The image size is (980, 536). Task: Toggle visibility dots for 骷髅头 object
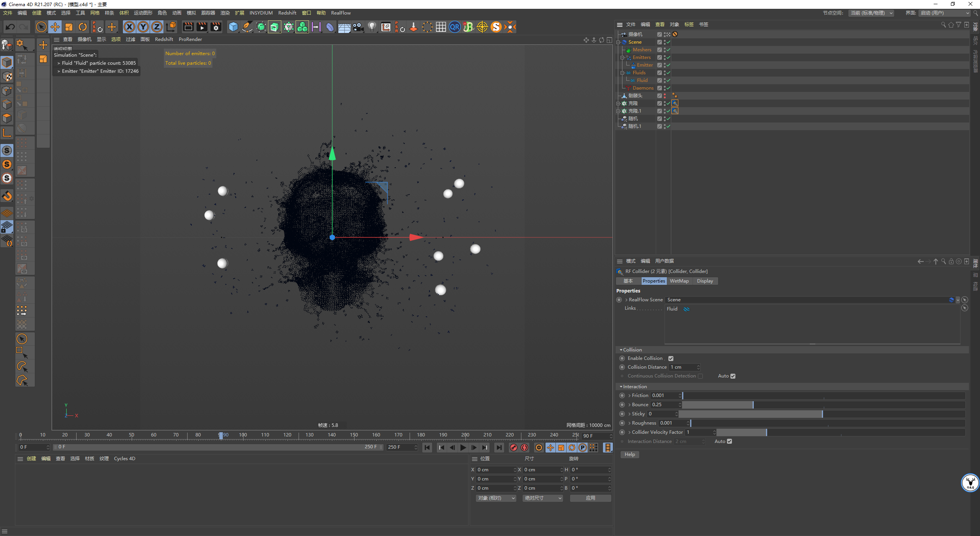coord(665,96)
